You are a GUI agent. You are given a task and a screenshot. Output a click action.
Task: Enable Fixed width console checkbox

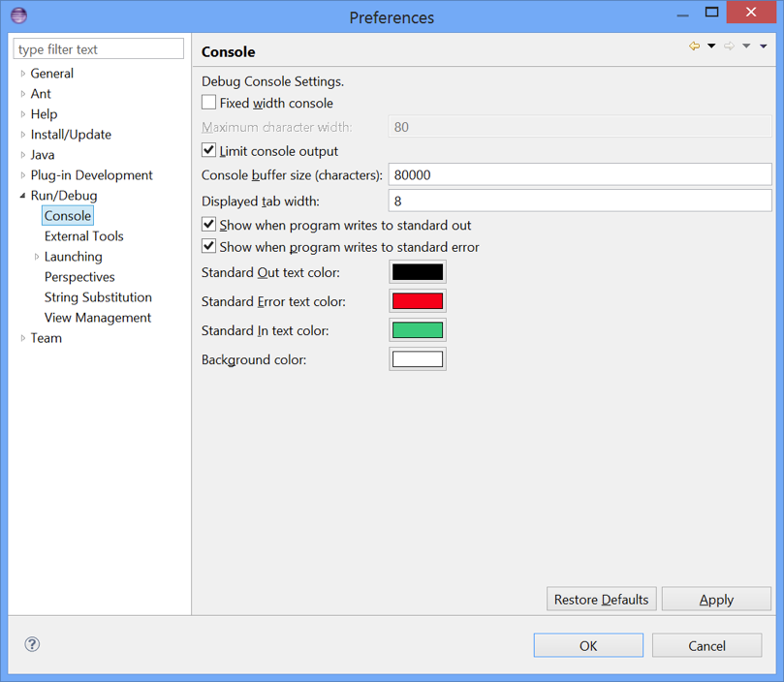pos(208,103)
